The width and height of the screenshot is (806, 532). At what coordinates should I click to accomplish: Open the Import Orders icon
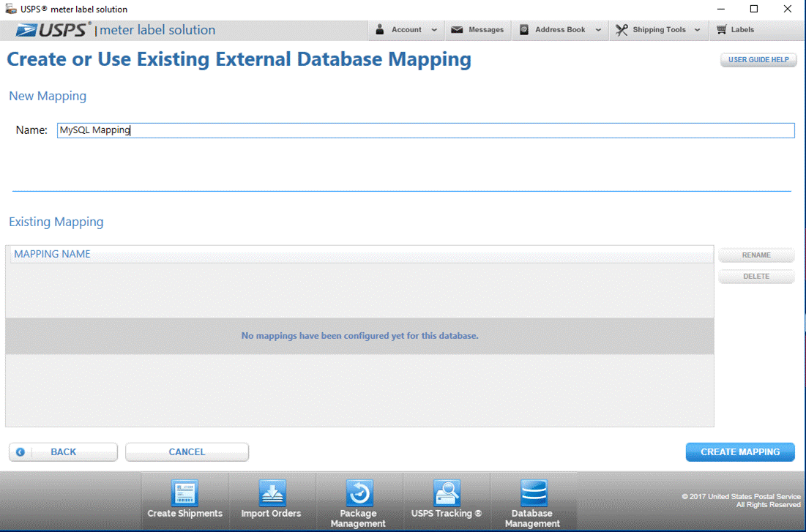point(272,493)
